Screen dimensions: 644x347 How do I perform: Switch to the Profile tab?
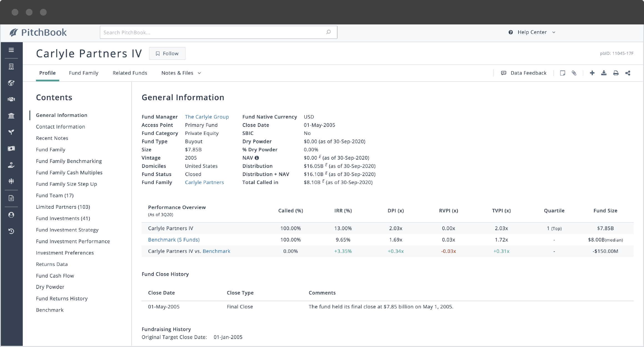coord(47,73)
